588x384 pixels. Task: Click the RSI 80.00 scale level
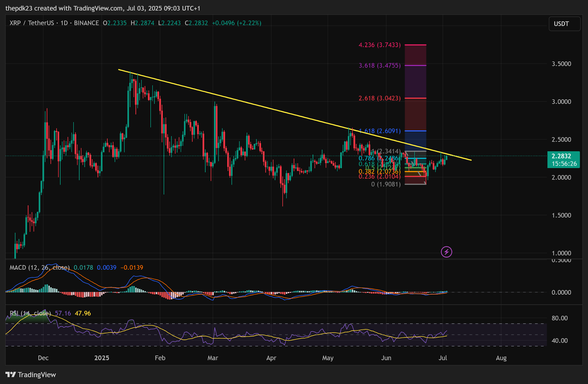point(559,318)
